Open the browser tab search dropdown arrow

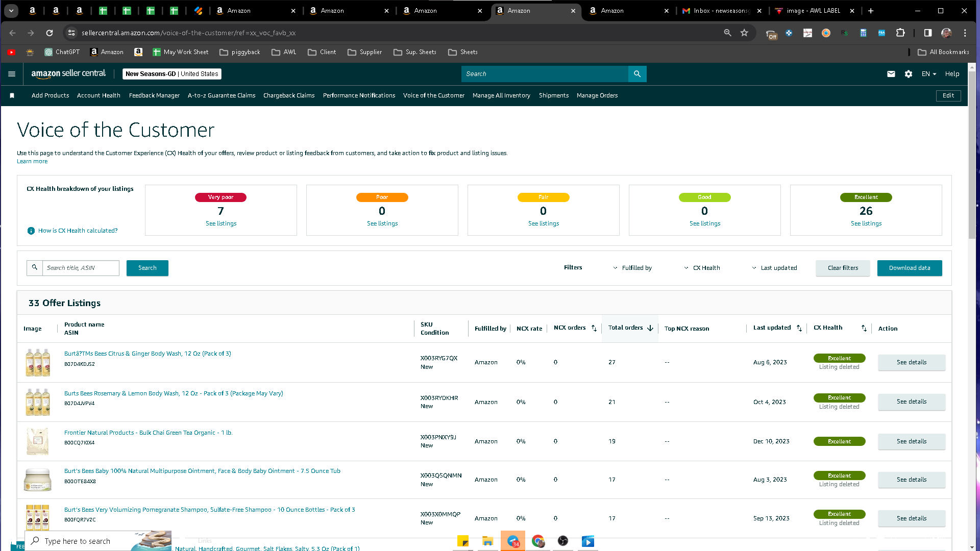coord(11,11)
